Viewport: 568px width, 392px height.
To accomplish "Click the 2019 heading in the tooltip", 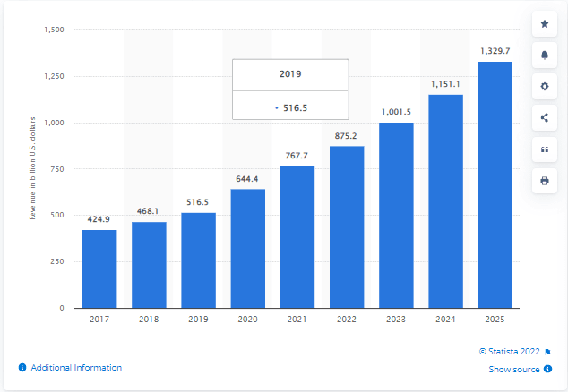I will click(x=290, y=74).
